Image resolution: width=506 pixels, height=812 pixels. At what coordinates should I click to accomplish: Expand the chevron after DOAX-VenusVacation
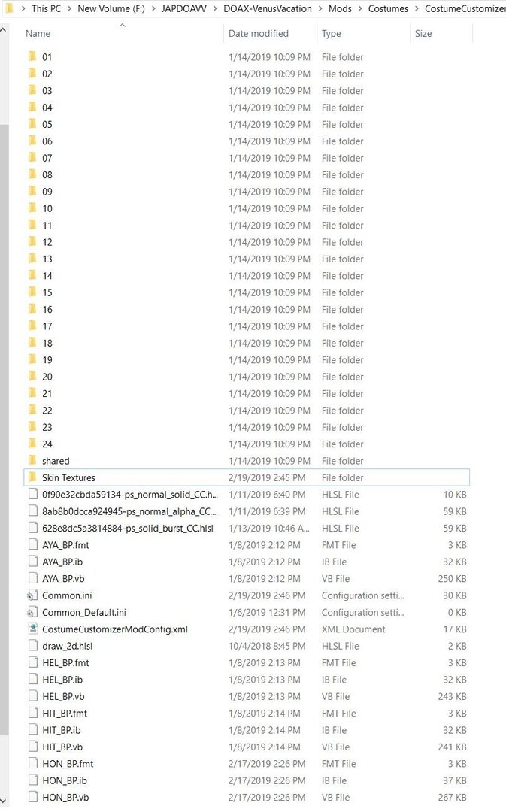[x=320, y=8]
